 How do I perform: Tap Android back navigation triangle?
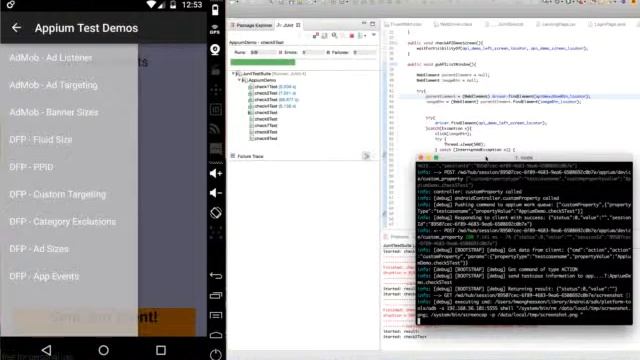pos(47,350)
